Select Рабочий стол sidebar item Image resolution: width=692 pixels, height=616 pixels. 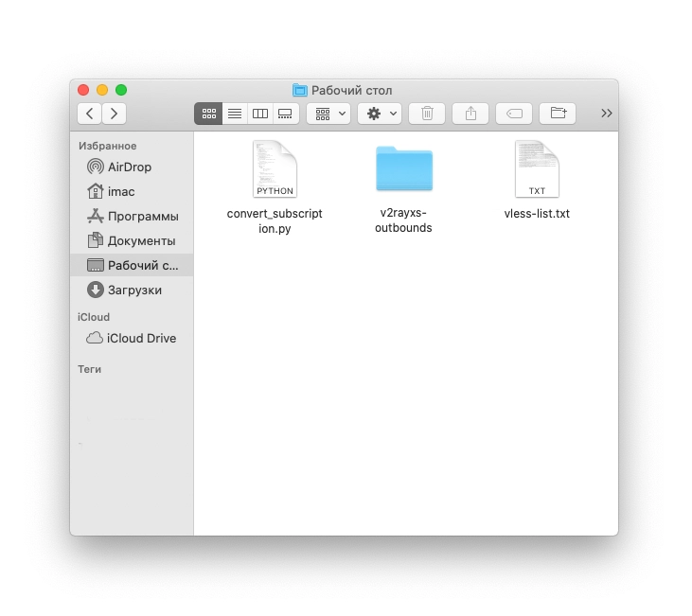click(x=132, y=265)
